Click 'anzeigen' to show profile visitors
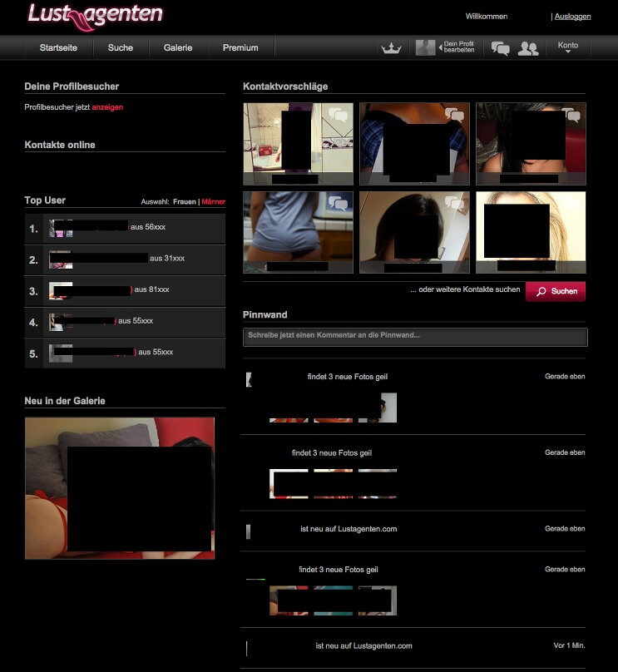 107,107
